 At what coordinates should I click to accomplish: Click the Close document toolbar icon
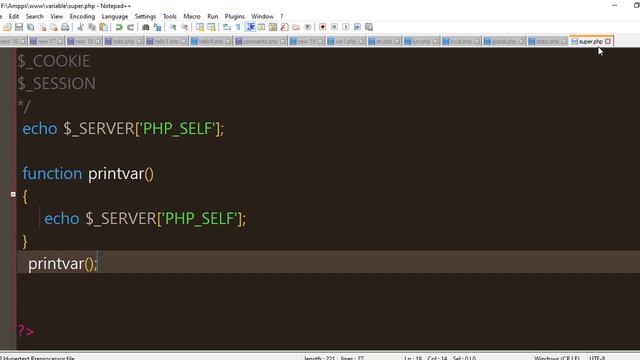click(42, 27)
